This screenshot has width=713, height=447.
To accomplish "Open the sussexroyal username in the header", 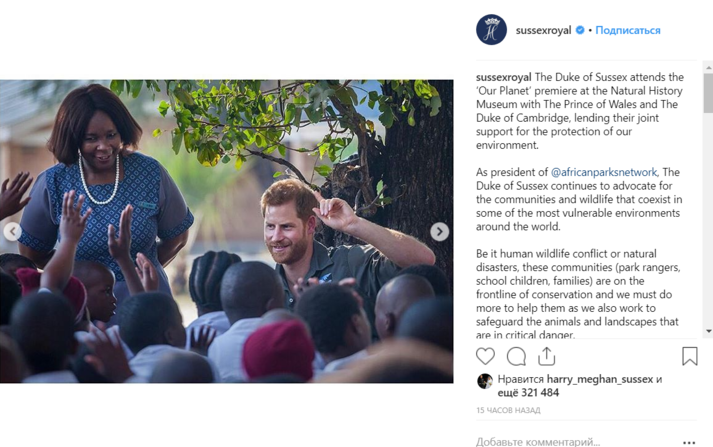I will click(x=543, y=30).
